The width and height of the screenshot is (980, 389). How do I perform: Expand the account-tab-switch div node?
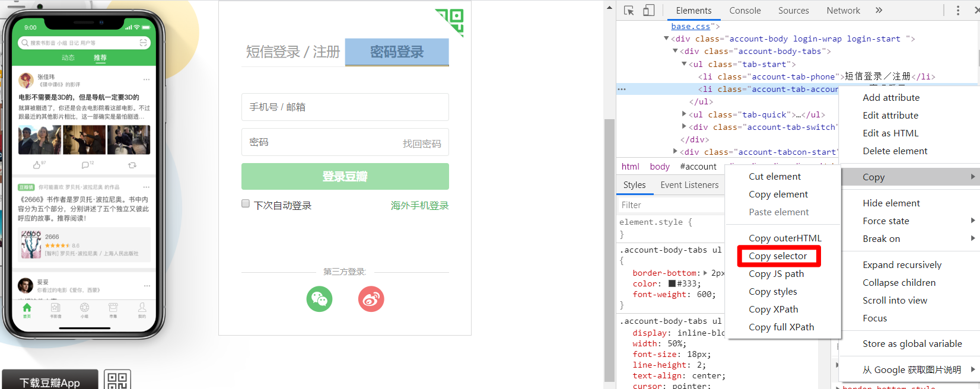[684, 126]
